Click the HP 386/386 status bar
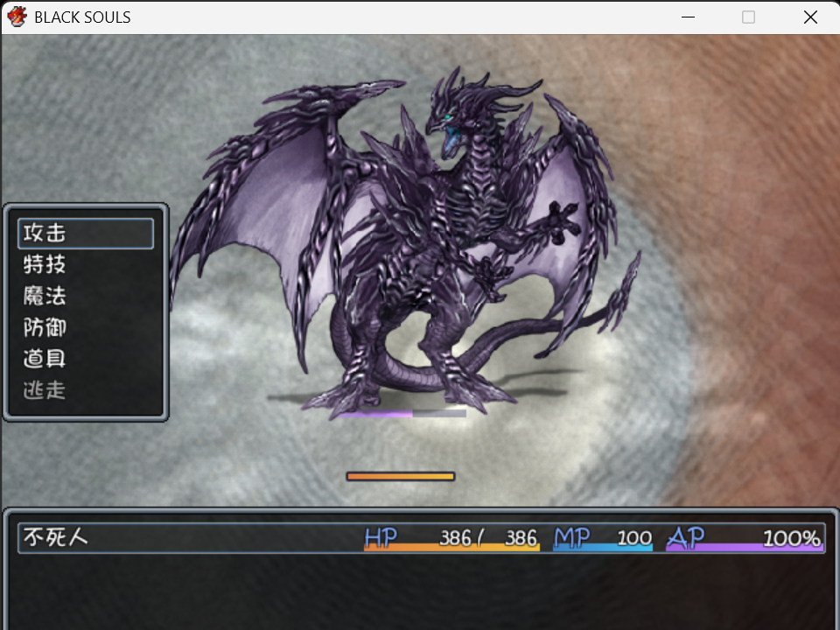 (x=451, y=538)
